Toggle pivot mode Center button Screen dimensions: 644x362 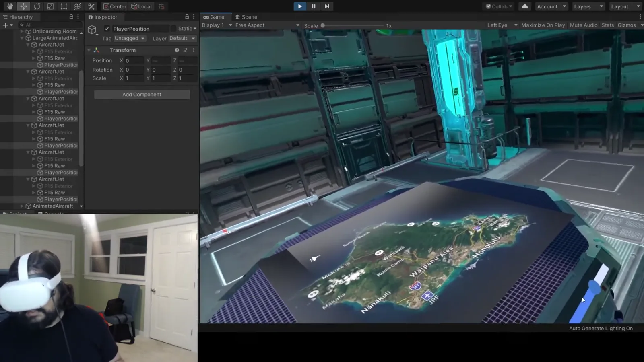pyautogui.click(x=115, y=6)
